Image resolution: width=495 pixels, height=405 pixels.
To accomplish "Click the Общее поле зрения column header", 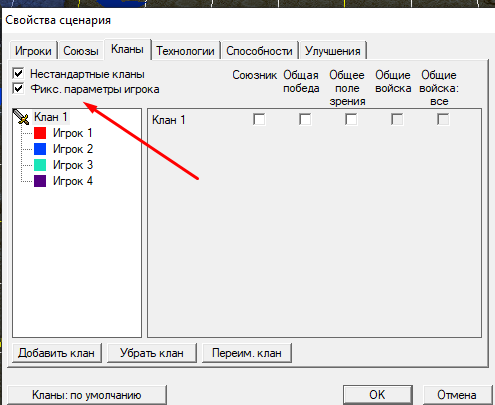I will (x=347, y=88).
